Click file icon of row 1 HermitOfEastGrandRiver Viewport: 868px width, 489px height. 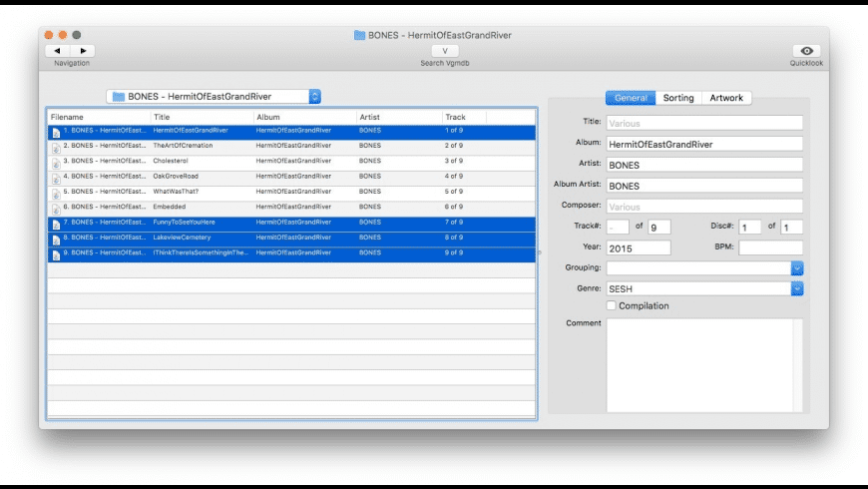(x=56, y=132)
